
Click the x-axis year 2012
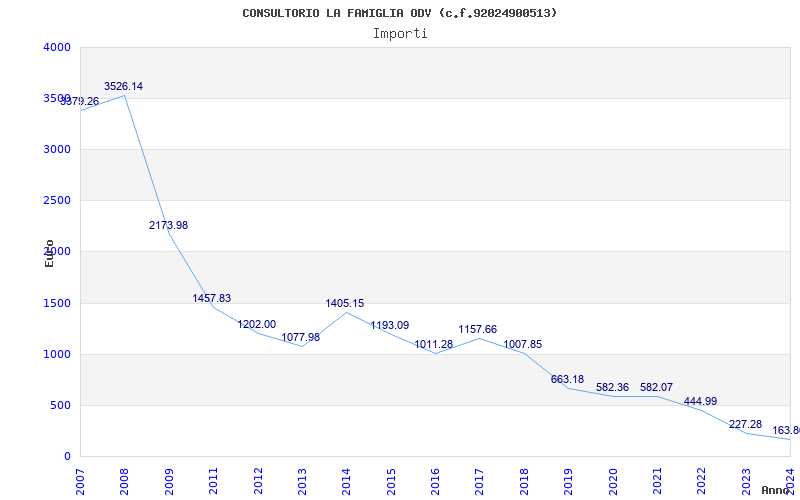coord(258,482)
